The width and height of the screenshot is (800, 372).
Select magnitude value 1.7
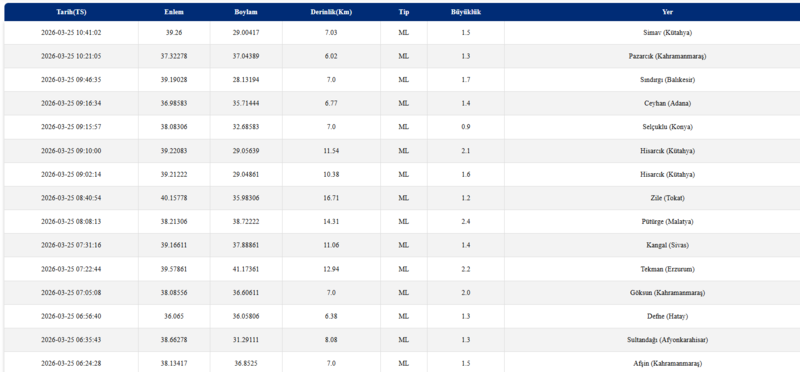[465, 80]
